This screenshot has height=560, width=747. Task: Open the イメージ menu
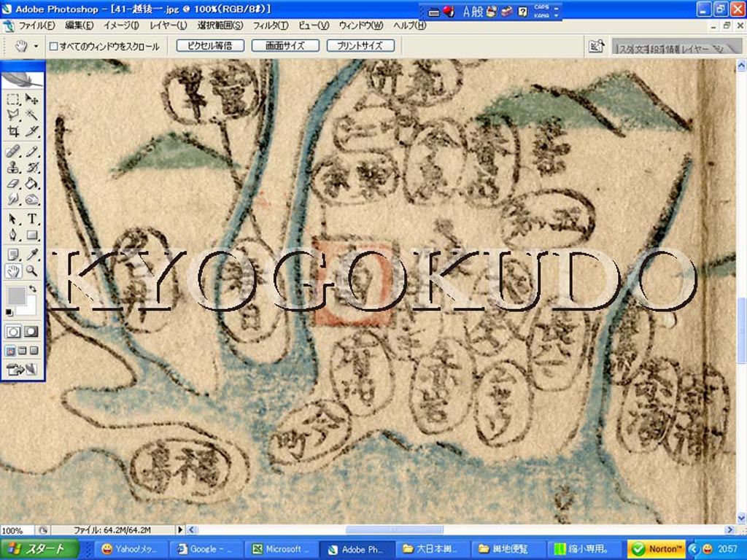click(x=122, y=26)
